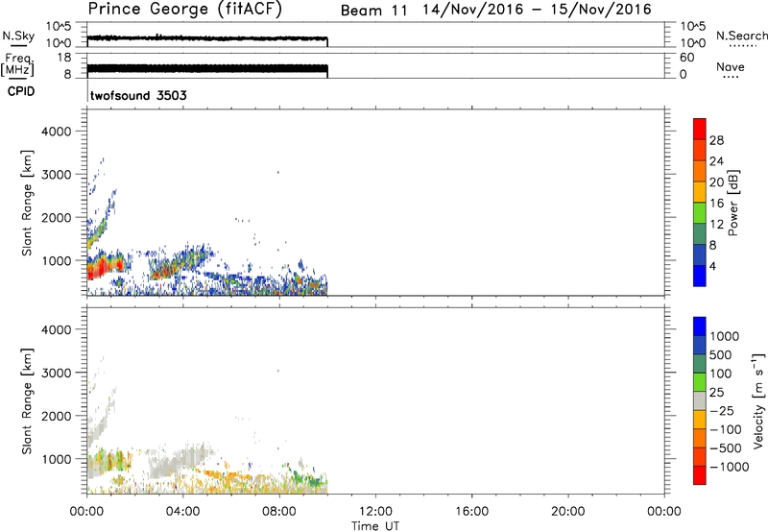Pick the light green 12–16 dB power segment

click(x=700, y=213)
